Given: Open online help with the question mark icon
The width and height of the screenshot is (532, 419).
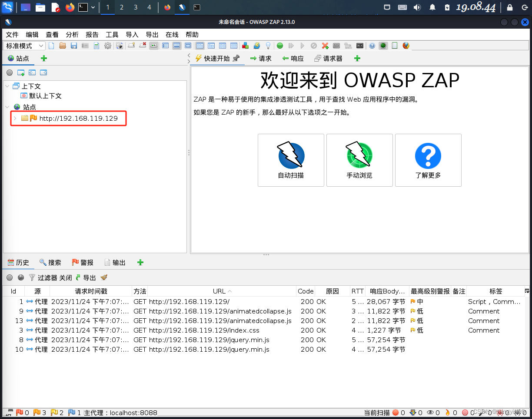Looking at the screenshot, I should coord(372,46).
